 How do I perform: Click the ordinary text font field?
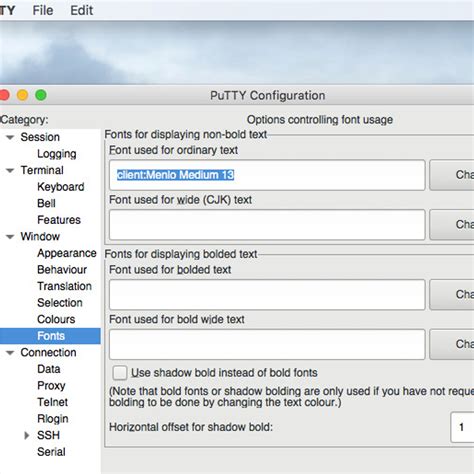pyautogui.click(x=267, y=175)
